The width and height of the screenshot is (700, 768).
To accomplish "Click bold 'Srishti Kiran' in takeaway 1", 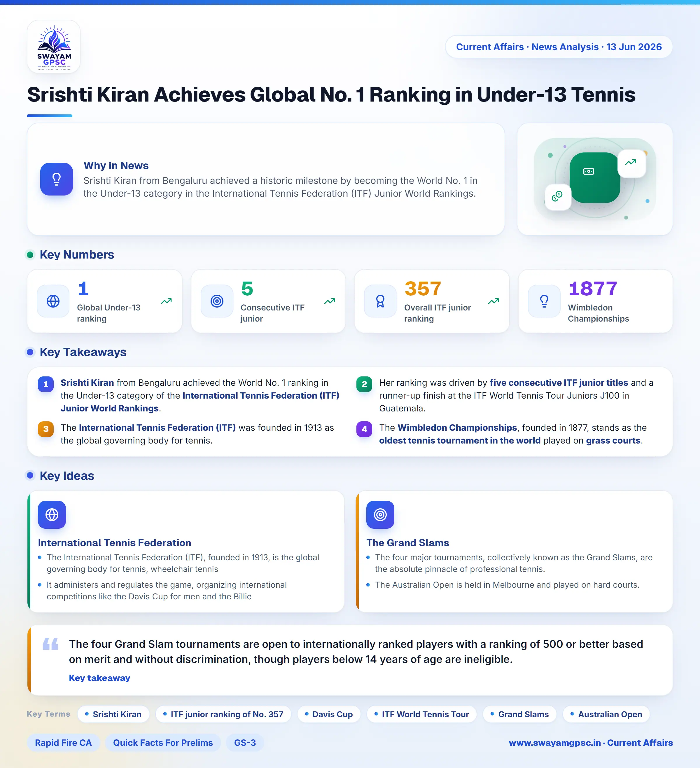I will point(87,383).
